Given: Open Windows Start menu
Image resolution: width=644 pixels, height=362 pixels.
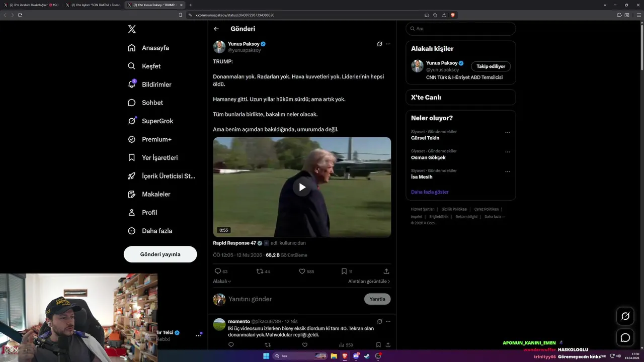Looking at the screenshot, I should pyautogui.click(x=266, y=356).
